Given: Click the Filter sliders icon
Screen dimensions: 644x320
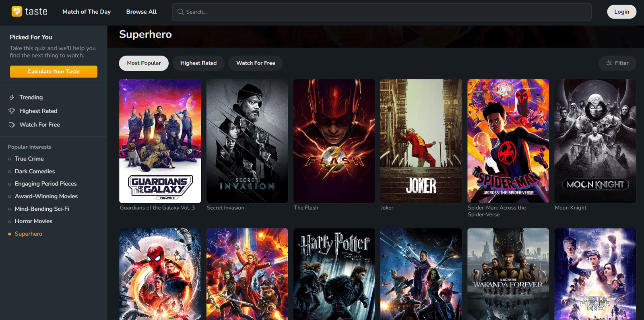Looking at the screenshot, I should point(609,63).
